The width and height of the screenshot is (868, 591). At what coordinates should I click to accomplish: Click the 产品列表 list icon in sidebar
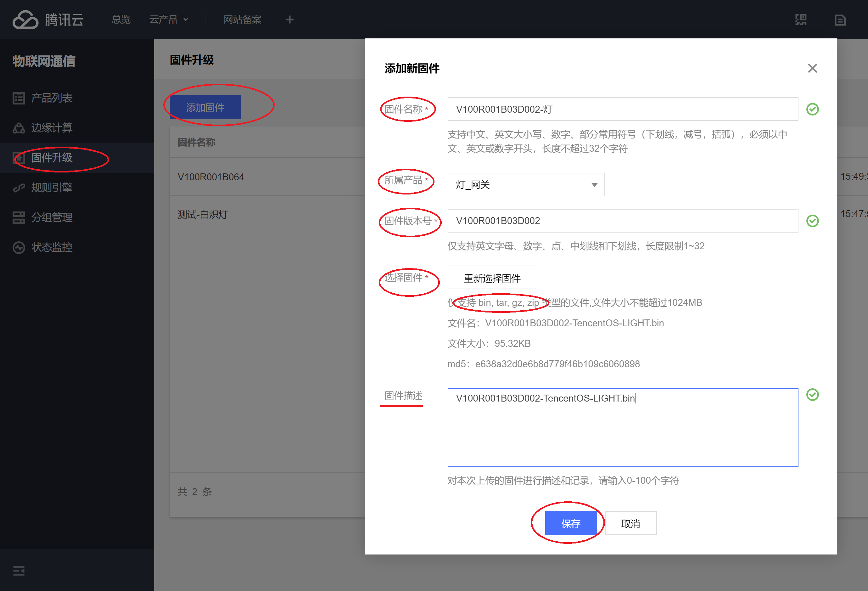pos(19,98)
